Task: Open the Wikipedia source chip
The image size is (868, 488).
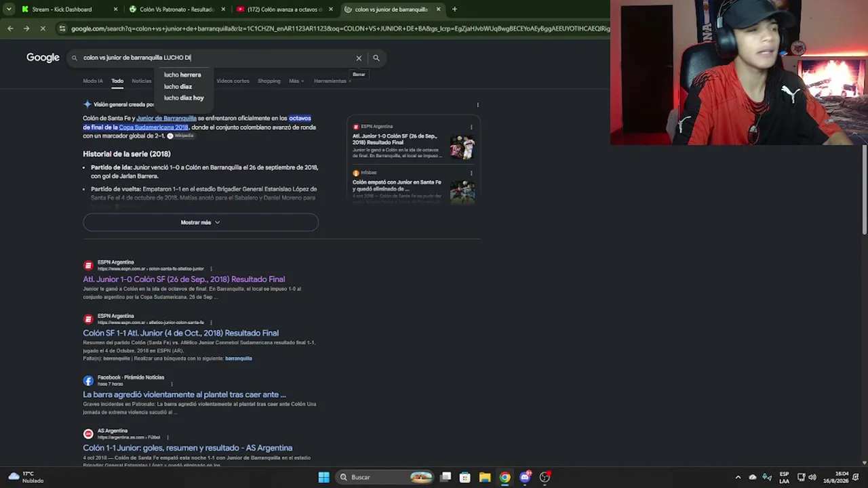Action: click(180, 136)
